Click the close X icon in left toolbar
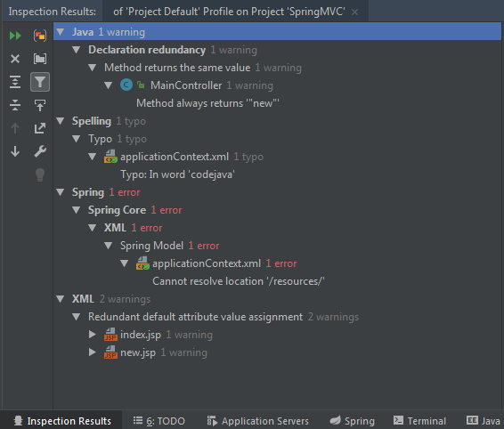 click(15, 59)
